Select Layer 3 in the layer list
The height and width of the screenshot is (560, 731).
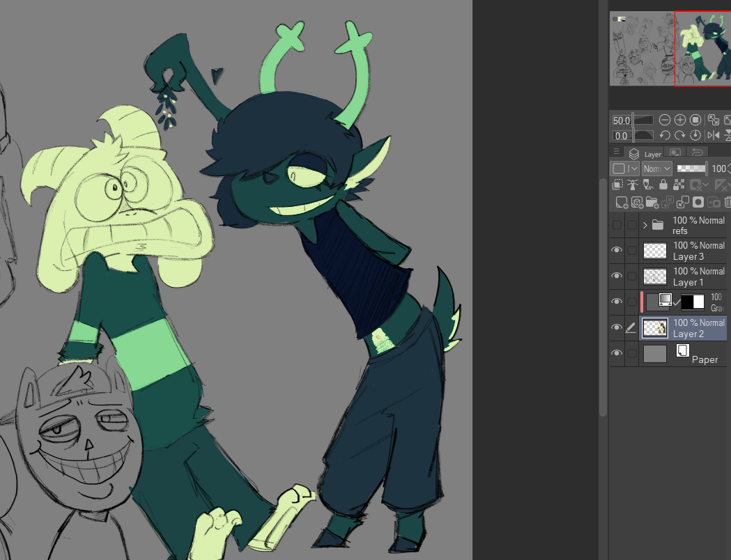pyautogui.click(x=682, y=251)
